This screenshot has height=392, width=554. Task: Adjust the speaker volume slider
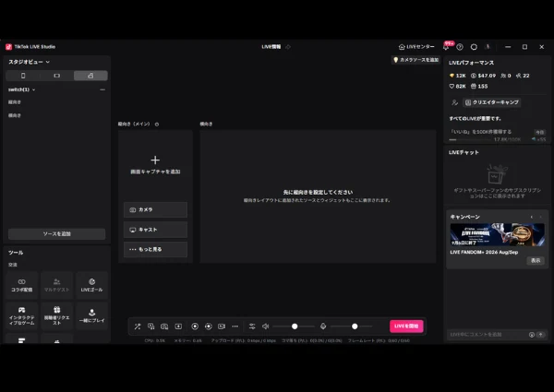294,327
